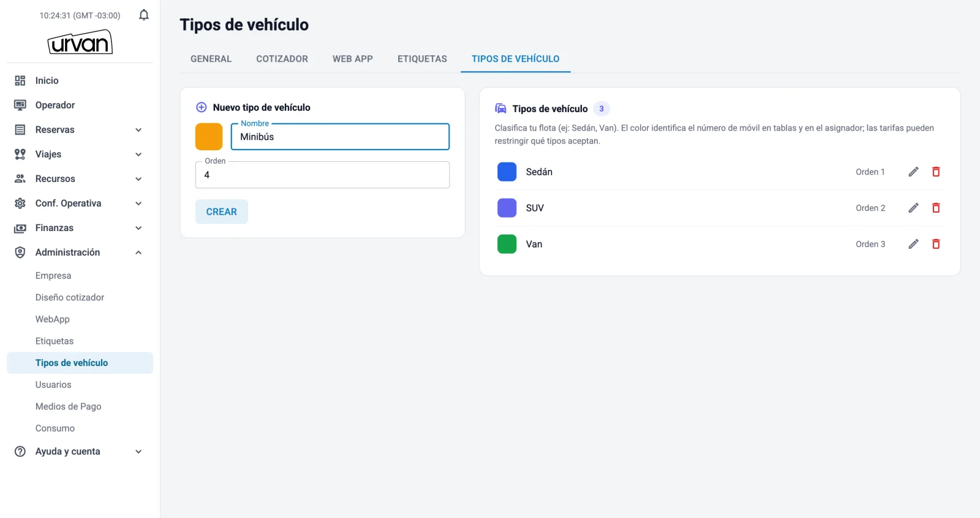Collapse the Administración menu chevron
Viewport: 980px width, 518px height.
point(138,253)
